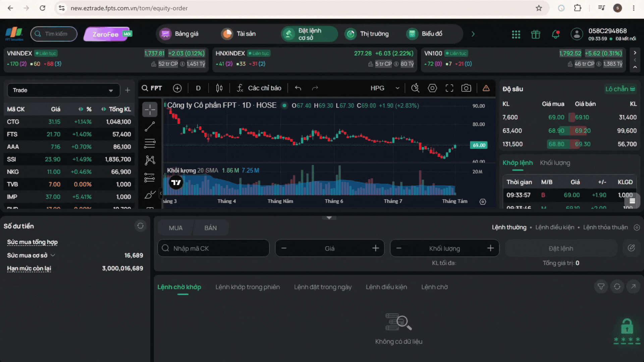Image resolution: width=644 pixels, height=362 pixels.
Task: Increase the Giá price value
Action: pyautogui.click(x=376, y=248)
